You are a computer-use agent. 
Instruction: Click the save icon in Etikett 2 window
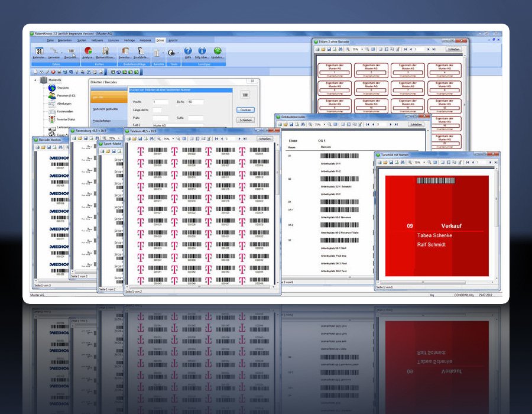click(x=329, y=49)
